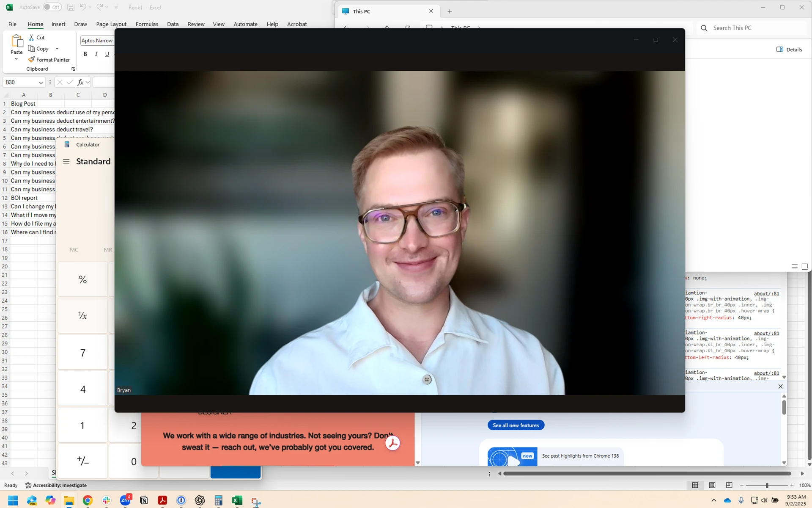Toggle italic formatting in Excel
Image resolution: width=812 pixels, height=508 pixels.
pos(96,54)
